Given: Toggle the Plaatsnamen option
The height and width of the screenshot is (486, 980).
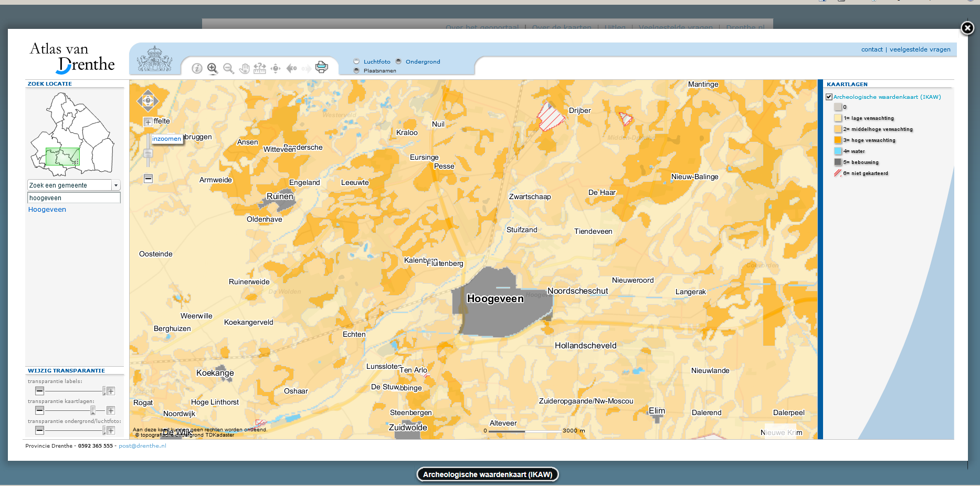Looking at the screenshot, I should pyautogui.click(x=356, y=70).
